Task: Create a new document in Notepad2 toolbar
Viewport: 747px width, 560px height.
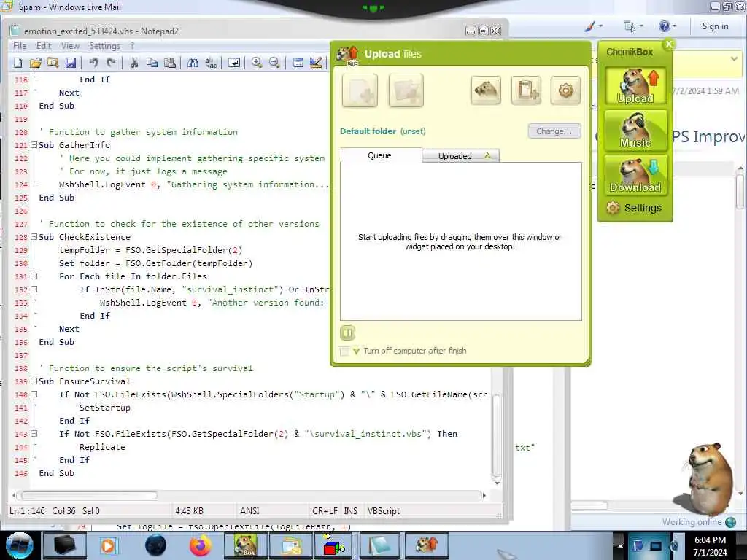Action: (18, 63)
